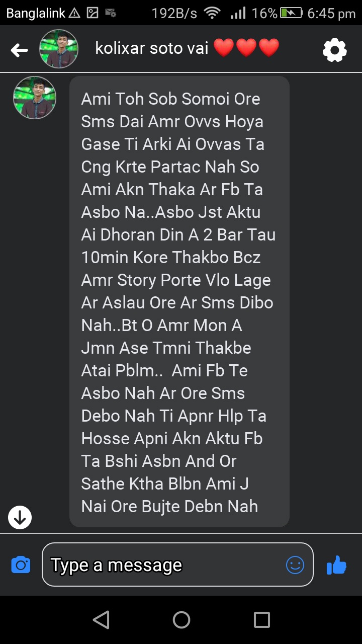Tap the Banglalink carrier label
Screen dimensions: 362x644
[36, 13]
